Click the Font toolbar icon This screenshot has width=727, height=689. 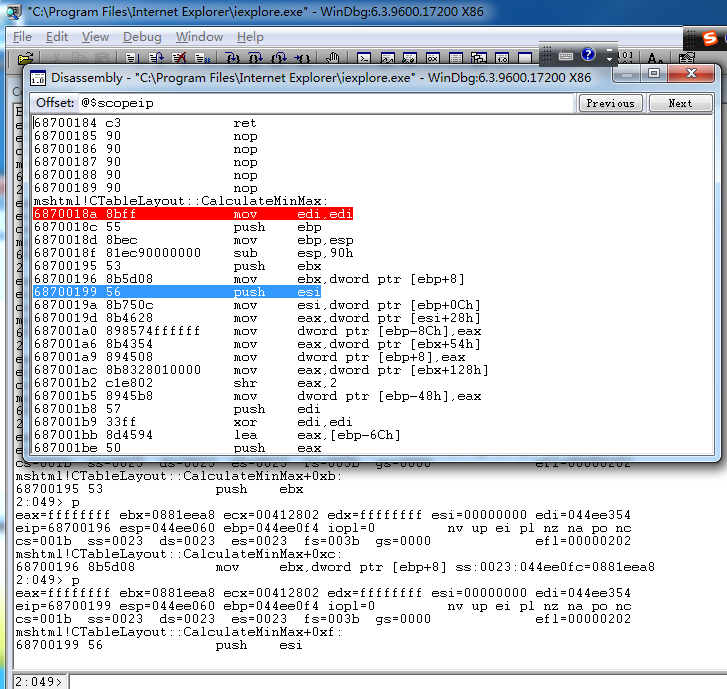[x=654, y=59]
